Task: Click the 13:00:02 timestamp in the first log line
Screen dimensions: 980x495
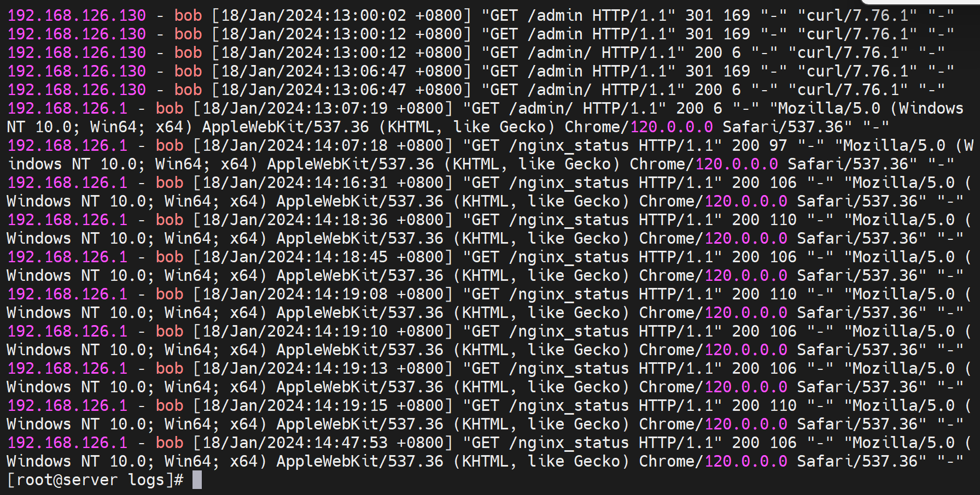Action: 370,15
